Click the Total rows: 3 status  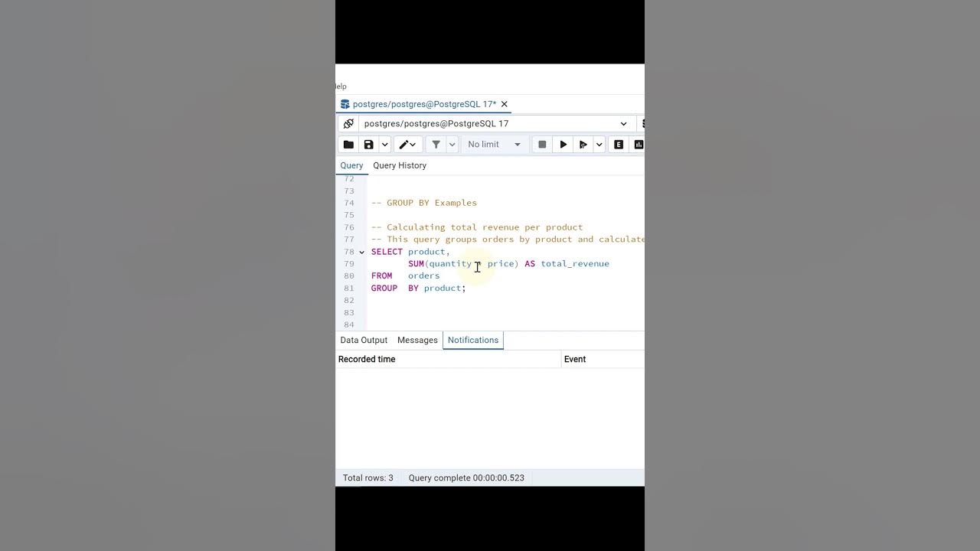(x=368, y=478)
